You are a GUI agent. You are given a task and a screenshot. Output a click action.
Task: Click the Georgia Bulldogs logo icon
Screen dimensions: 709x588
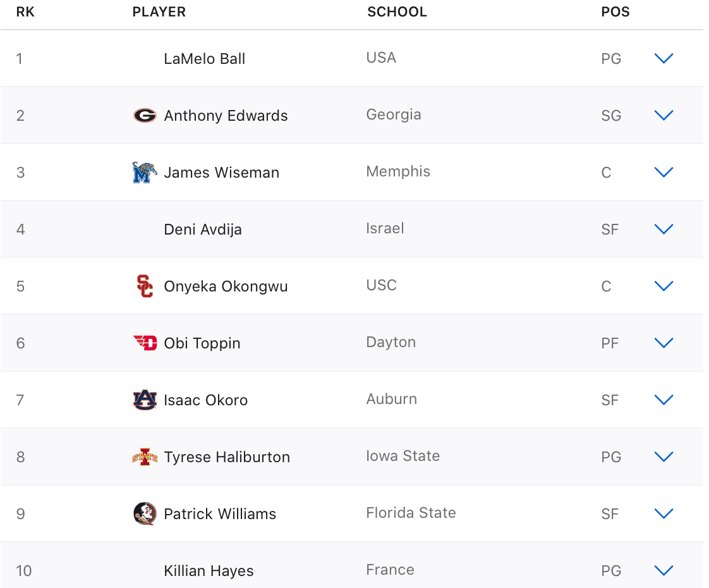pyautogui.click(x=145, y=116)
